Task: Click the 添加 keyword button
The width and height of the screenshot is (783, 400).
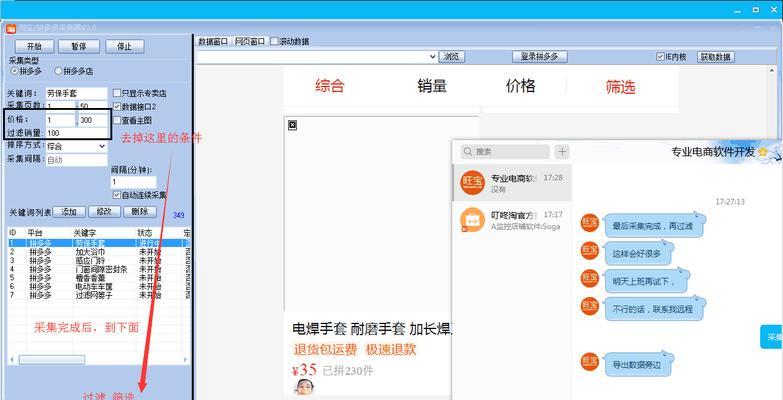Action: point(69,212)
